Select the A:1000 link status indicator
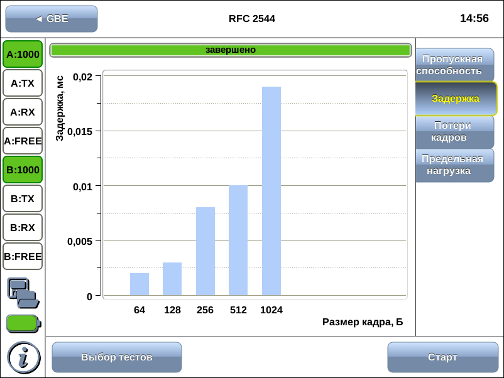The height and width of the screenshot is (378, 504). point(23,54)
